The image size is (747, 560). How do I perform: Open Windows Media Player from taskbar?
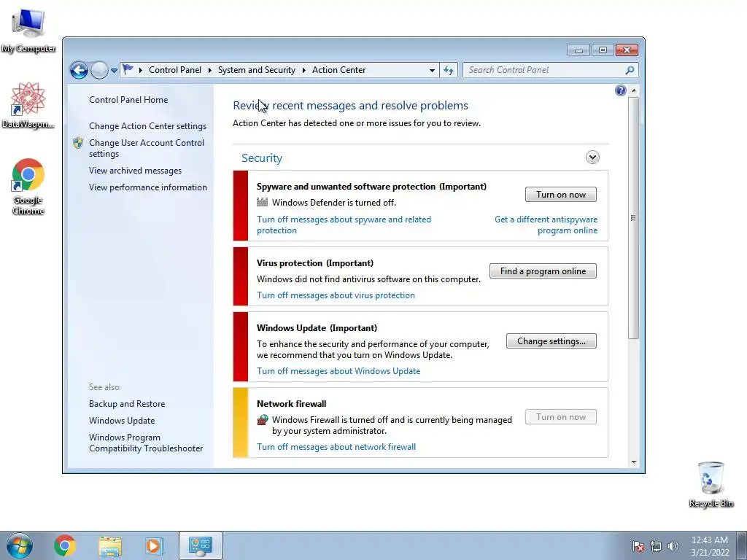coord(153,545)
